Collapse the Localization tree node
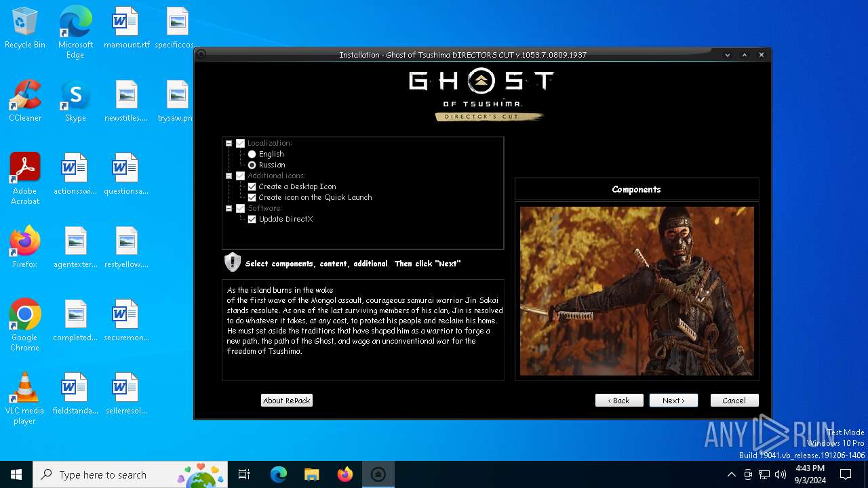 pos(229,143)
